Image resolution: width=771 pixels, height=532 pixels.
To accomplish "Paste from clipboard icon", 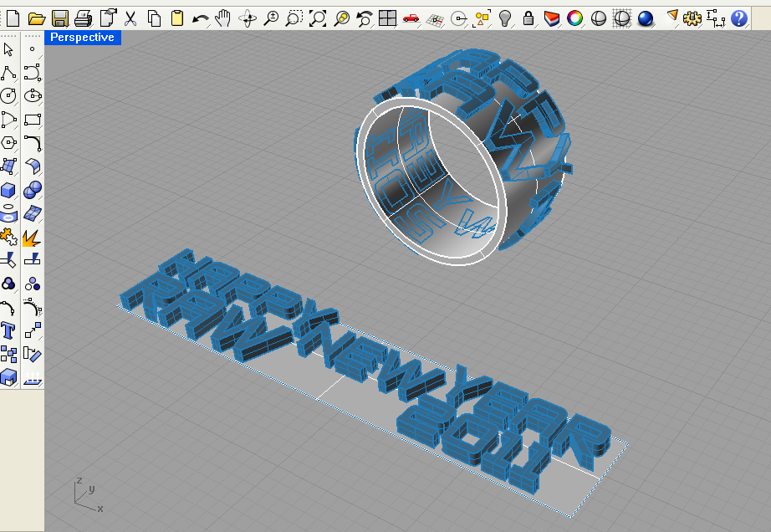I will point(177,18).
